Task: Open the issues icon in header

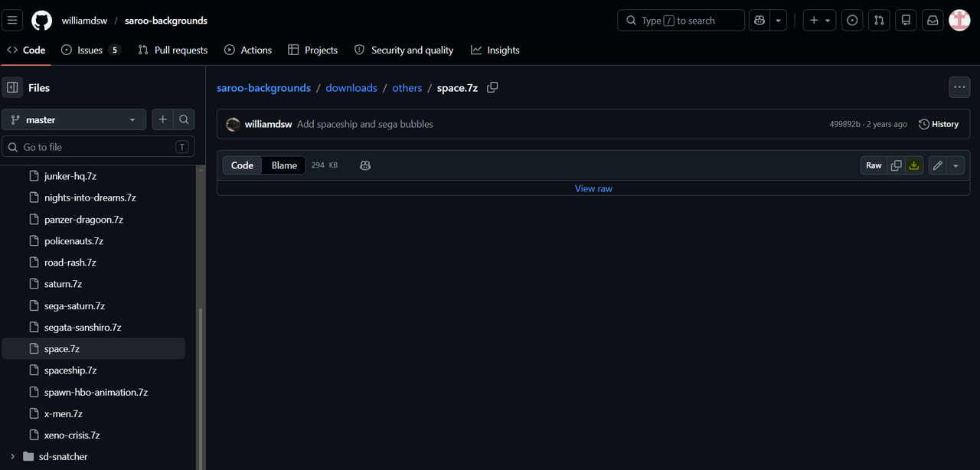Action: (852, 21)
